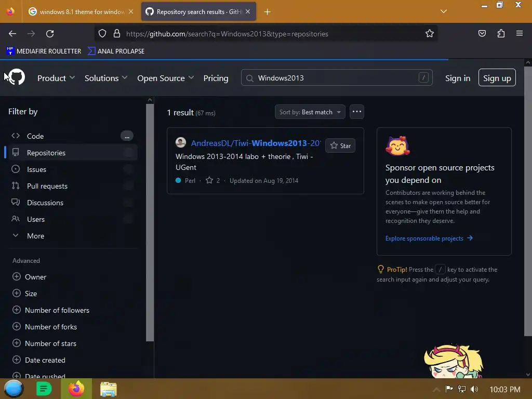Click the filter sidebar scrollbar
Viewport: 532px width, 399px height.
(x=150, y=222)
